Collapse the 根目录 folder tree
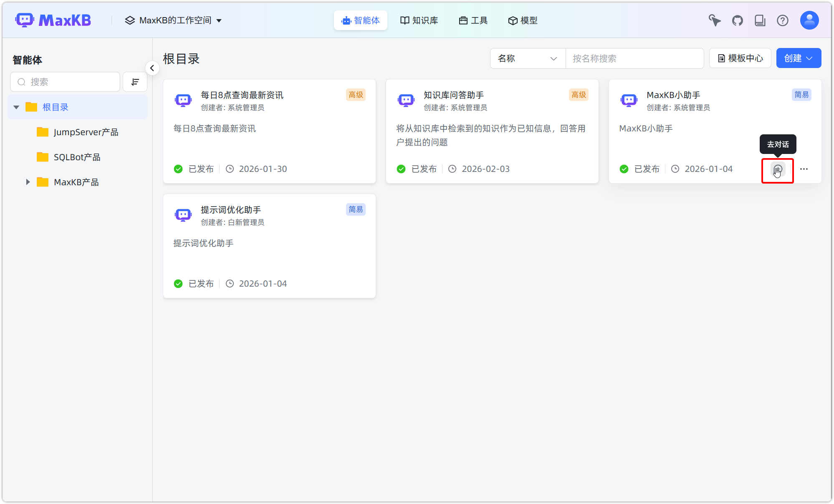The image size is (834, 504). [x=16, y=107]
